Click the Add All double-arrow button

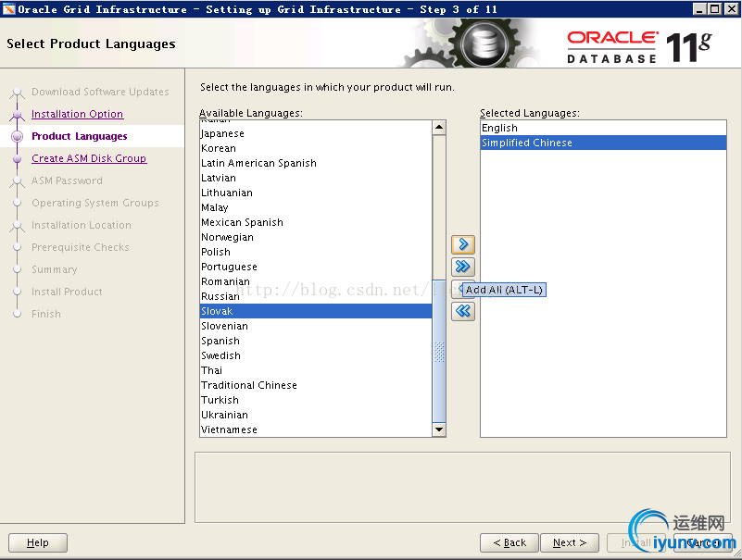(463, 267)
